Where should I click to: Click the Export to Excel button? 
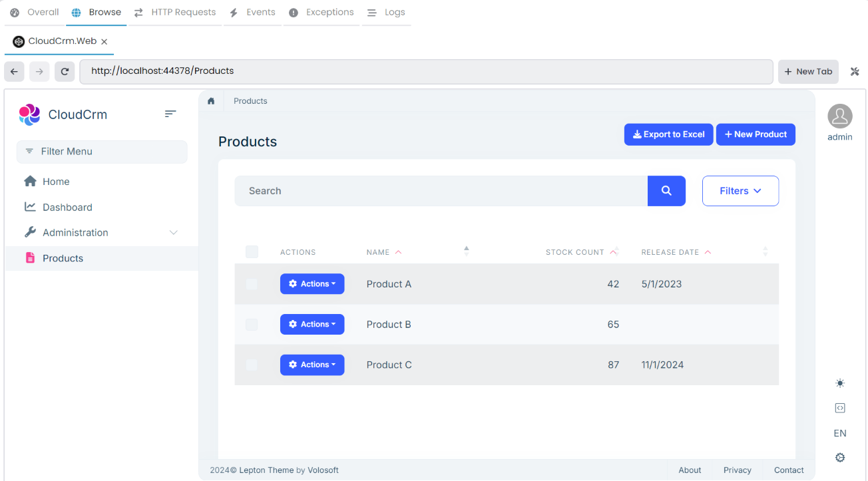coord(668,134)
